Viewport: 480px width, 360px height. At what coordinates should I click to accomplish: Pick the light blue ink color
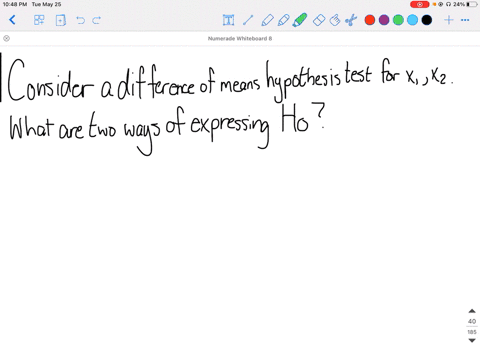[x=412, y=20]
